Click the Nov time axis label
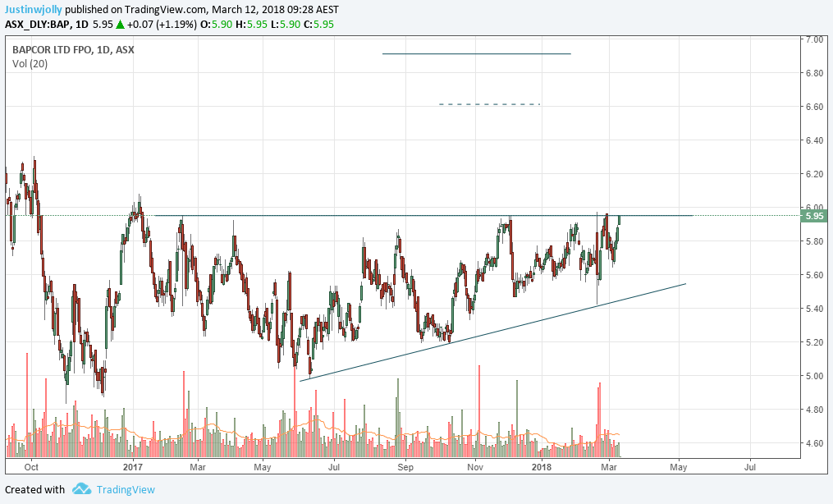833x504 pixels. (475, 467)
